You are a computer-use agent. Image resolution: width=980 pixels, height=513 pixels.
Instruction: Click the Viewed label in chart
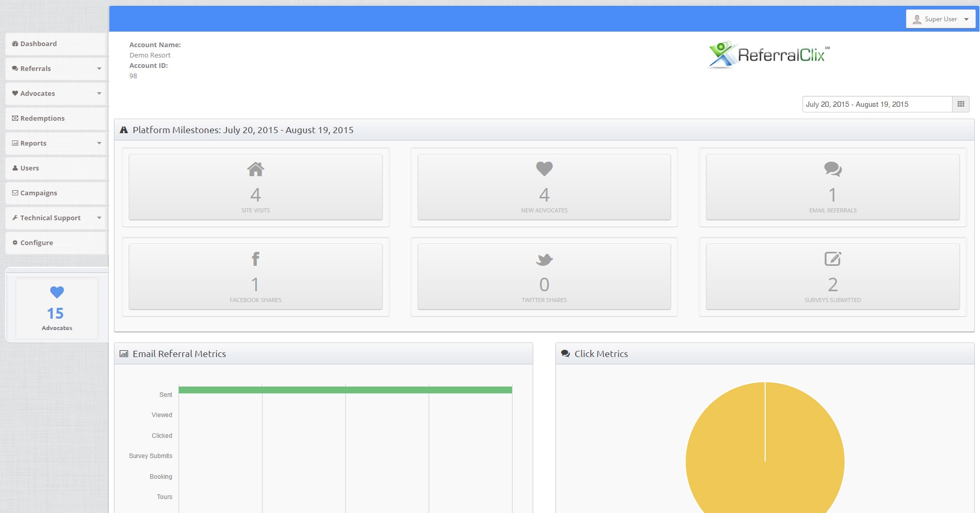[162, 415]
